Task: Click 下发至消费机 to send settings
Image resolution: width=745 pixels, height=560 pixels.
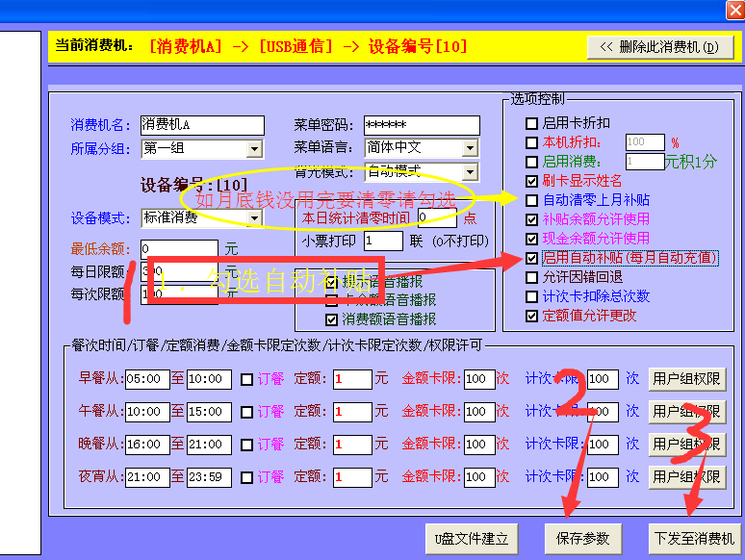Action: coord(693,538)
